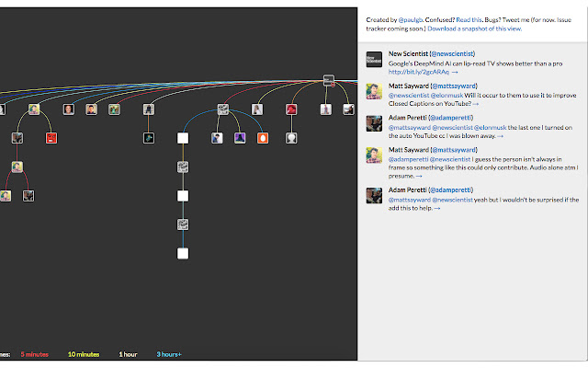
Task: Open the @newscientist handle beside New Scientist name
Action: 453,53
